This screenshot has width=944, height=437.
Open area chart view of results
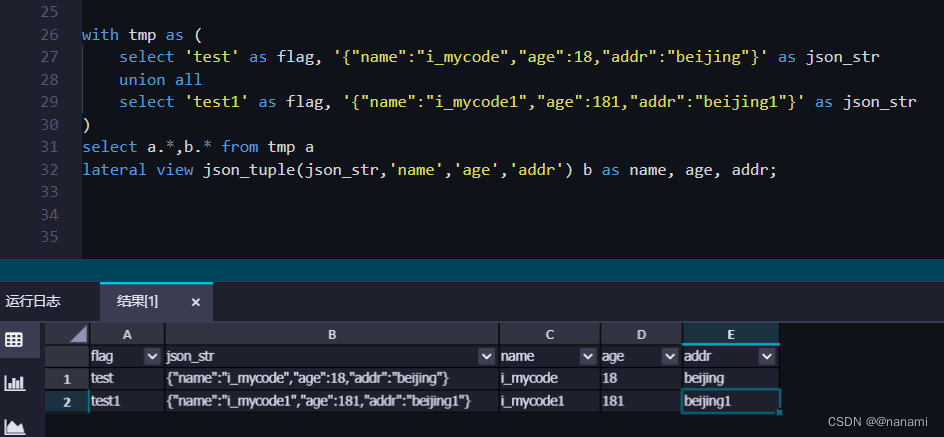pos(14,427)
